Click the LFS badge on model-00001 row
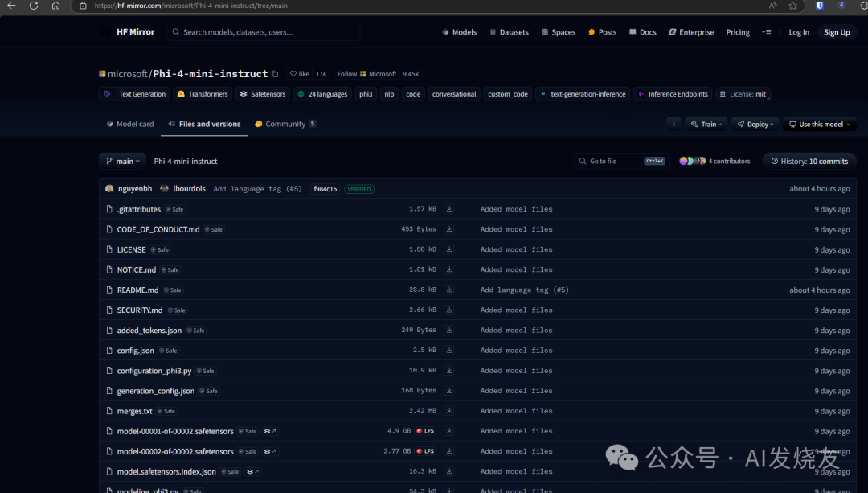Image resolution: width=868 pixels, height=493 pixels. pos(425,431)
